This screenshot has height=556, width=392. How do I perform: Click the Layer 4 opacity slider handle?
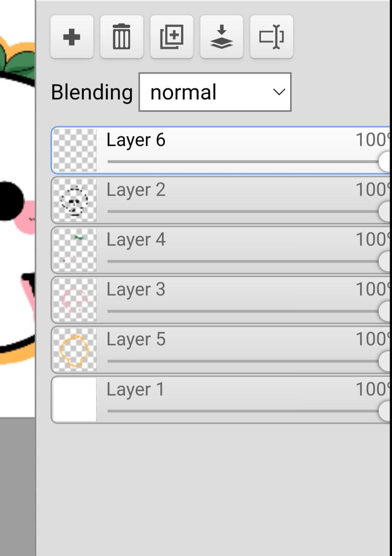385,261
